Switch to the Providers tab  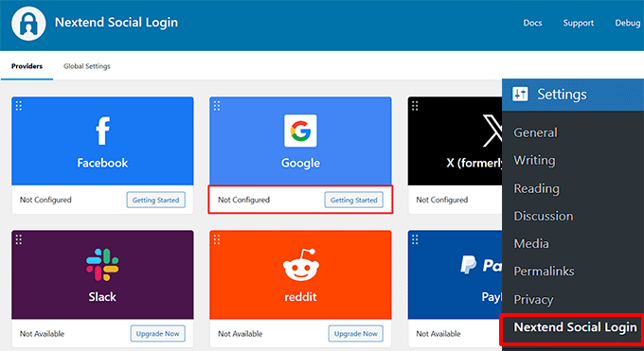pos(27,66)
